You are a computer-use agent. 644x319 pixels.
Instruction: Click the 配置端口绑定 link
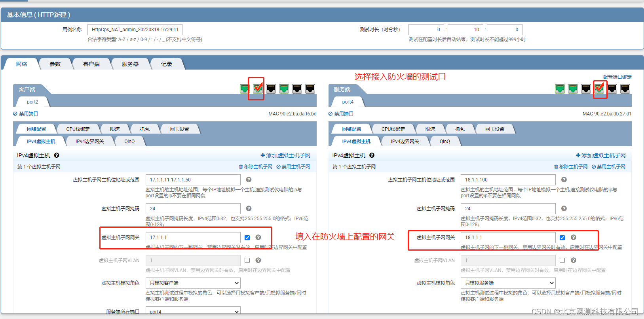click(x=617, y=77)
